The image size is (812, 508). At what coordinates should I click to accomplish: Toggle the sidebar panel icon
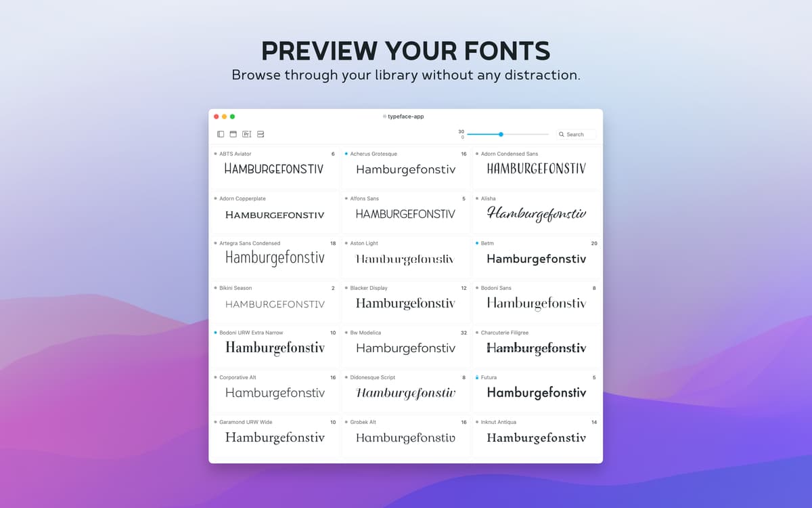221,134
